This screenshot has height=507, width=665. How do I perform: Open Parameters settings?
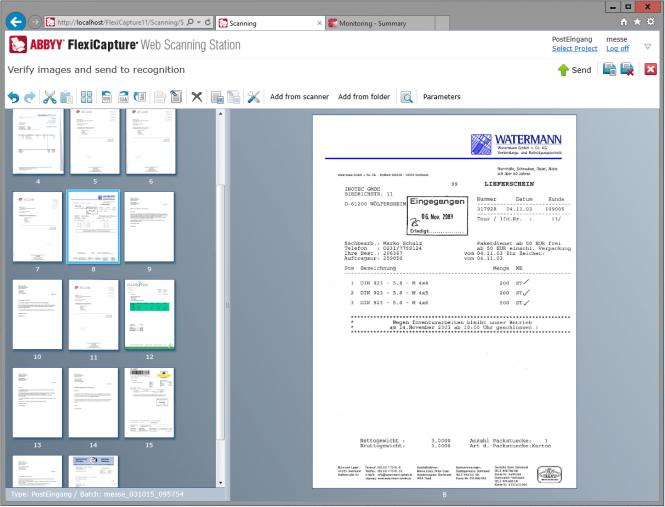coord(441,97)
